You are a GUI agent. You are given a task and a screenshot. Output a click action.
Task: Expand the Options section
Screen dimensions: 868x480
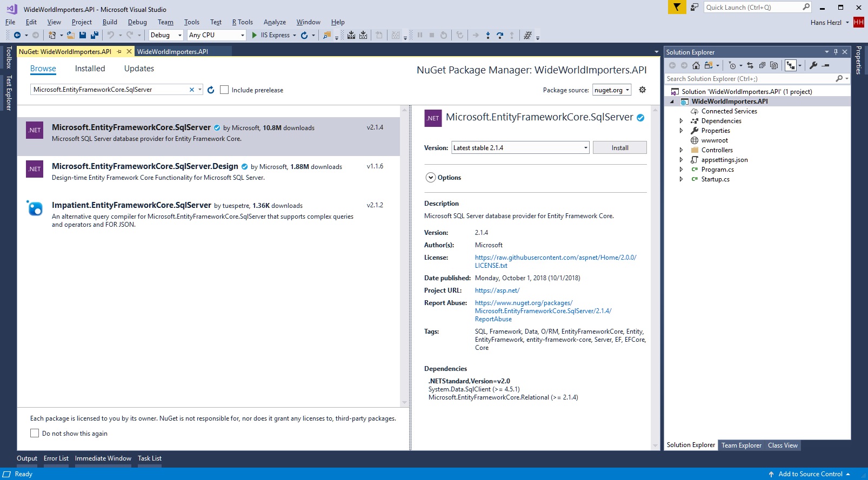(x=431, y=178)
